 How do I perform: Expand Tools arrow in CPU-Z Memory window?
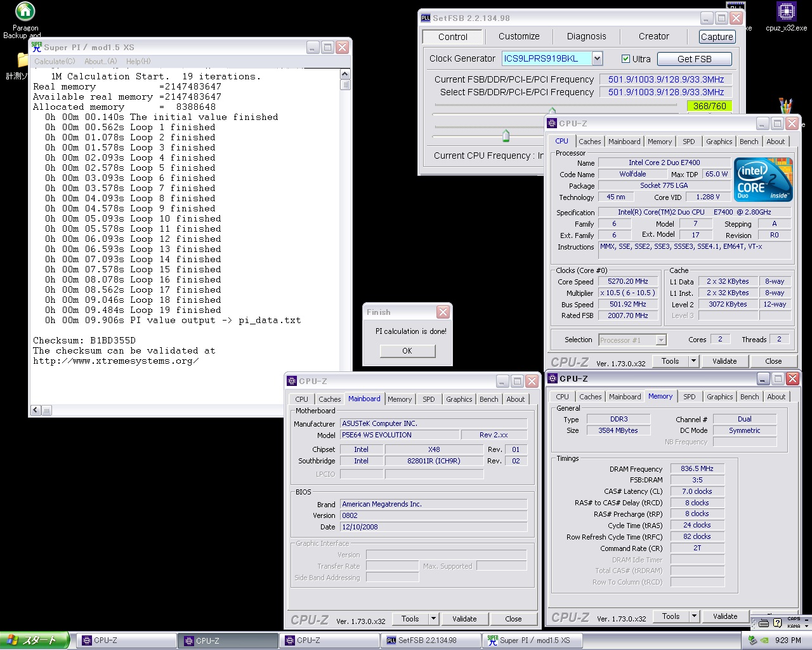click(695, 616)
